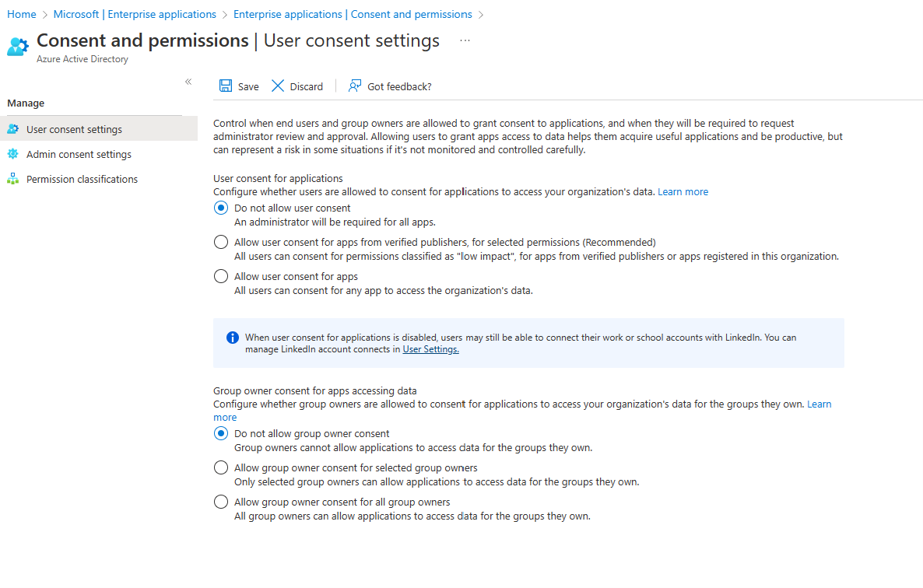923x588 pixels.
Task: Select the User consent settings sidebar icon
Action: coord(11,128)
